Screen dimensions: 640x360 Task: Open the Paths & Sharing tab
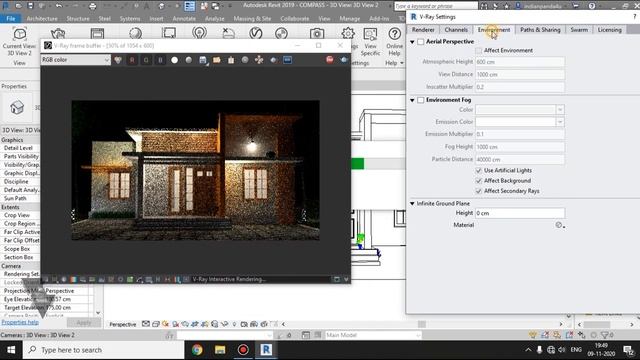tap(540, 30)
